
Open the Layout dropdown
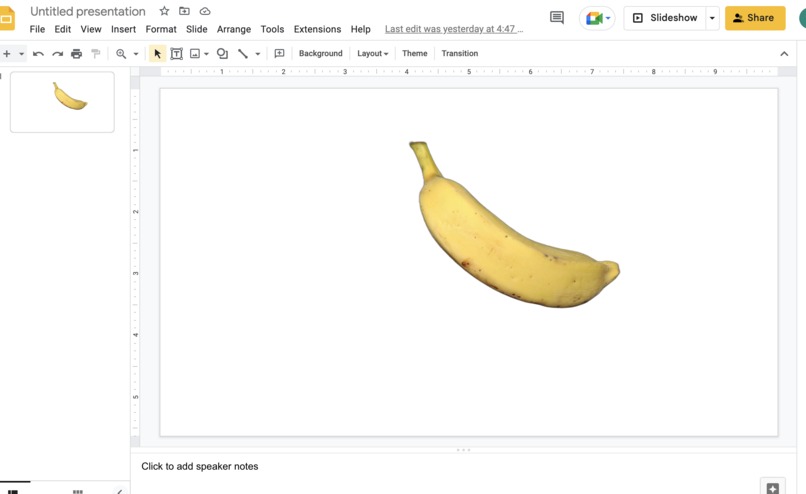coord(373,53)
